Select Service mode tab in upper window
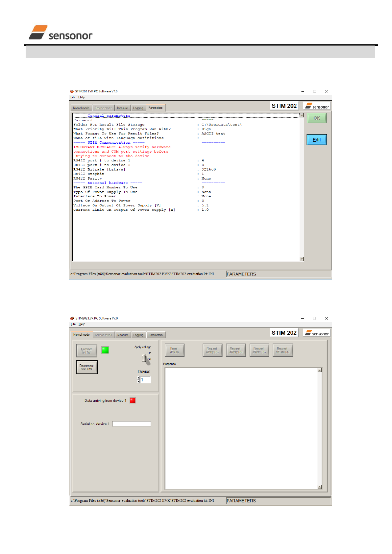 [x=103, y=108]
